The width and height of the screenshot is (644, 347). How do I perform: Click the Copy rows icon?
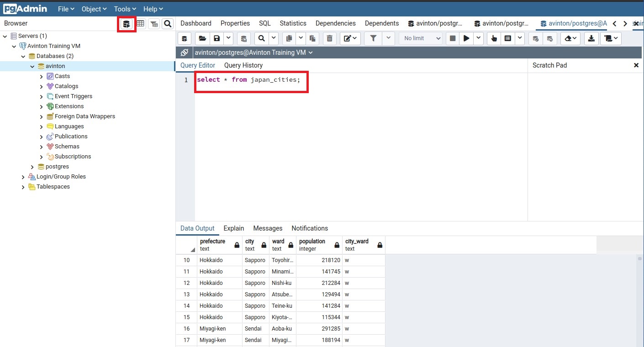289,38
